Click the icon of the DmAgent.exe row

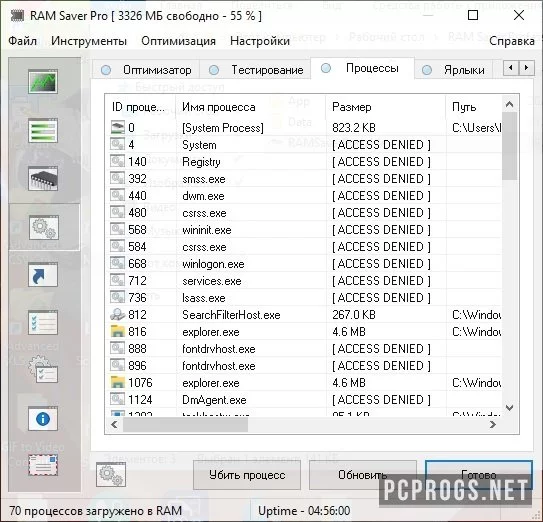(x=118, y=399)
